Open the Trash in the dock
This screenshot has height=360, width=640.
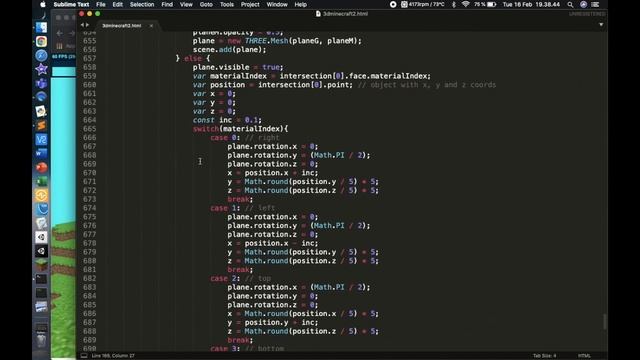tap(41, 340)
